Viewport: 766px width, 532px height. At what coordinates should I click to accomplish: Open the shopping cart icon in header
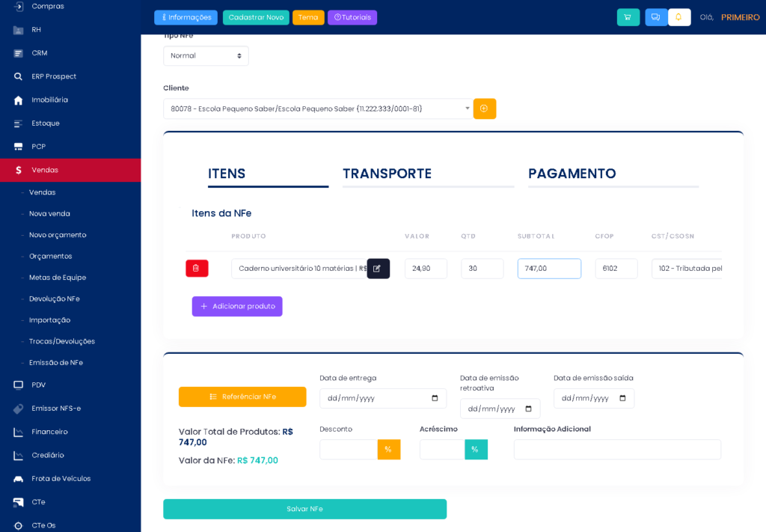pos(628,17)
